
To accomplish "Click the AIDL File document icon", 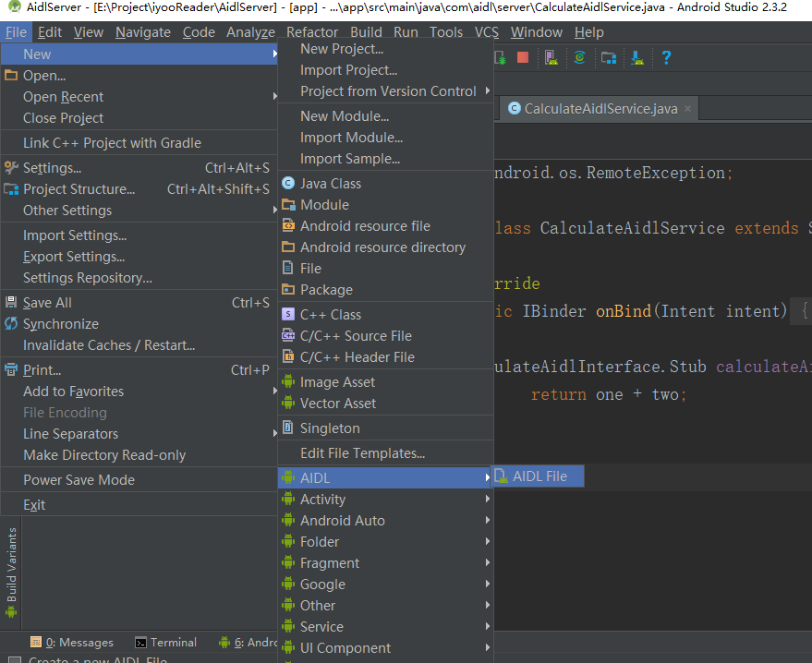I will click(501, 476).
